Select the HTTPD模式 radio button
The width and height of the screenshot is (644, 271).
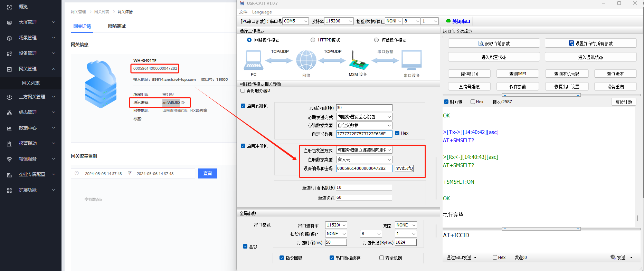[313, 40]
